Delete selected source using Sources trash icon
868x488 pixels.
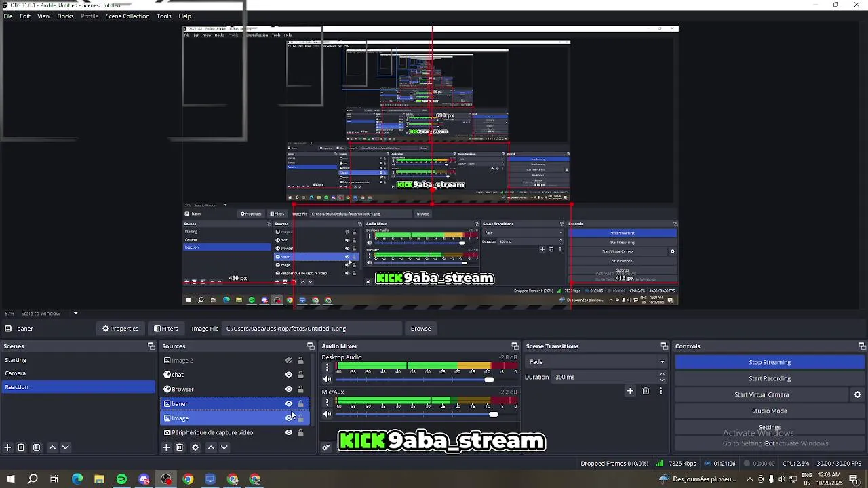180,447
